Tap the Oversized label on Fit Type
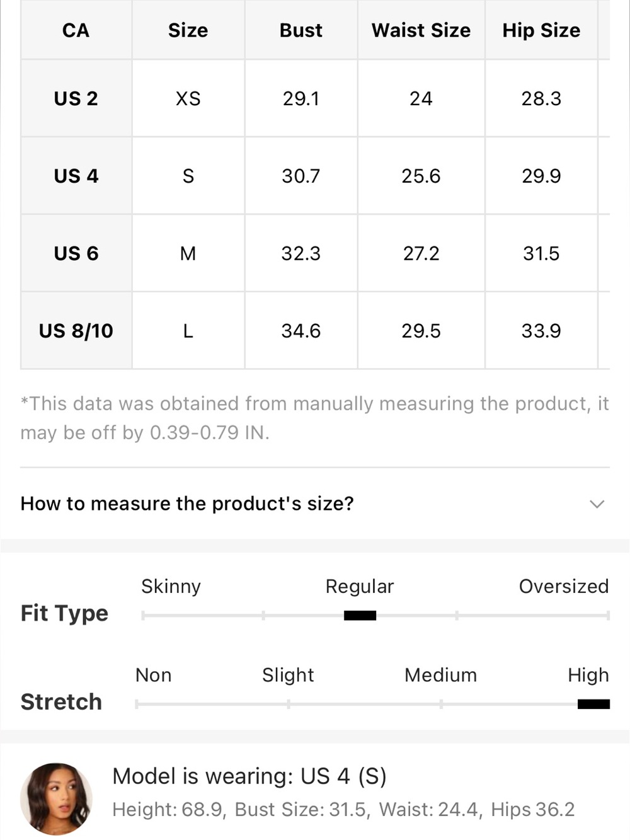The height and width of the screenshot is (840, 630). coord(564,586)
